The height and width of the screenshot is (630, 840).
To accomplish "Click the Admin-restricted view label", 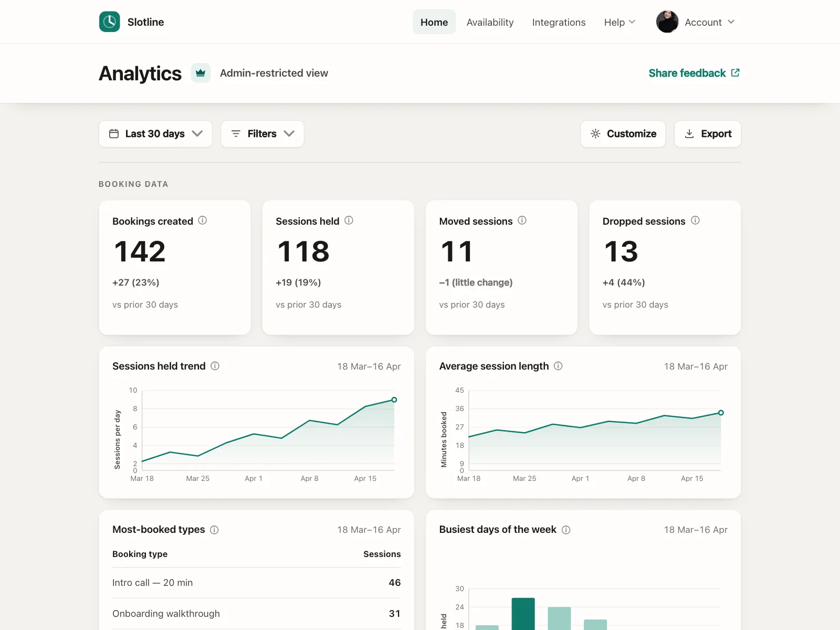I will pos(274,73).
